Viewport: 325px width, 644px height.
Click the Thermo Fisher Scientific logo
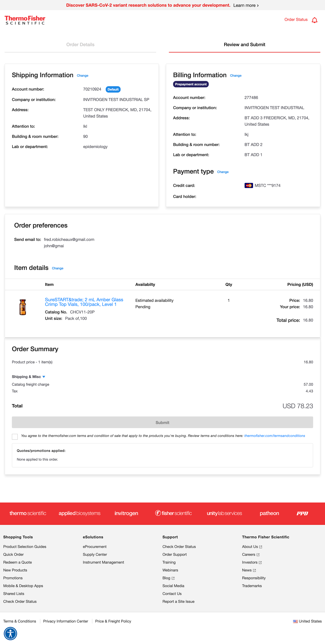pos(25,20)
